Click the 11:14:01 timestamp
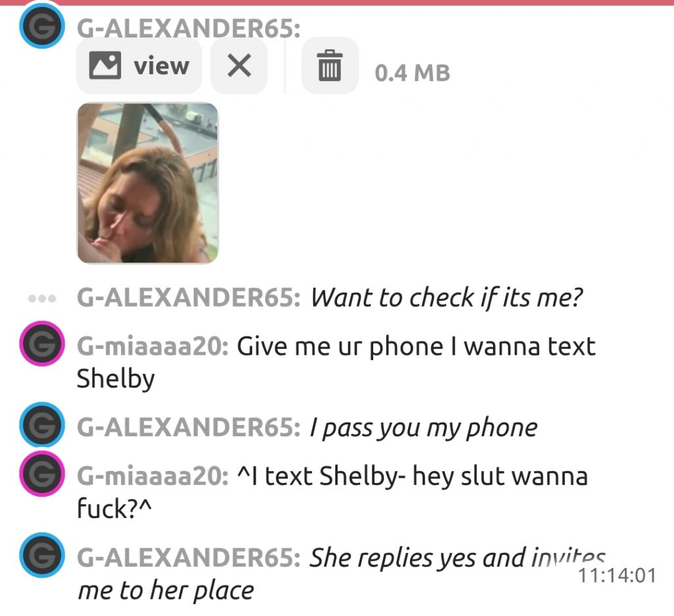Screen dimensions: 674x616 tap(617, 575)
